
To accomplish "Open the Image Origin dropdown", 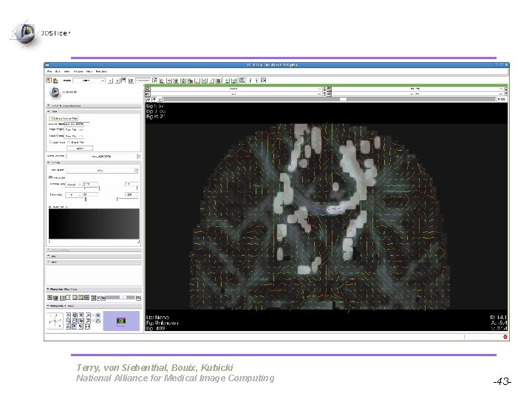I will point(74,129).
